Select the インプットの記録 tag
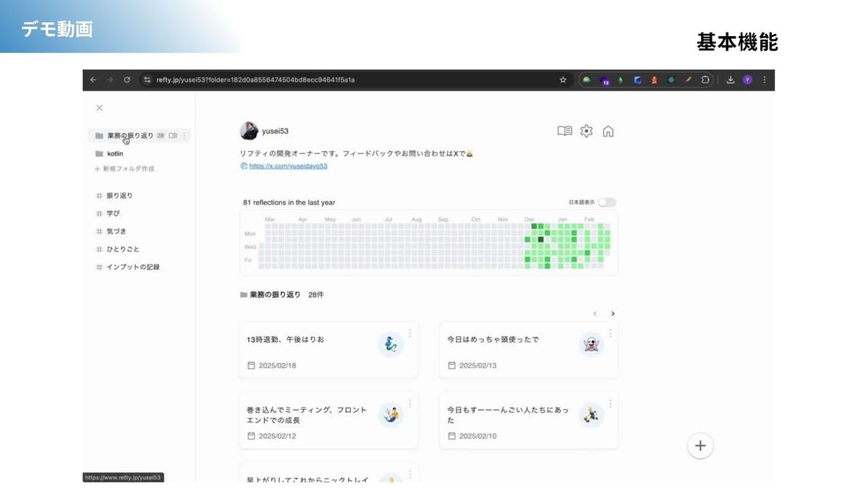868x488 pixels. (x=132, y=267)
